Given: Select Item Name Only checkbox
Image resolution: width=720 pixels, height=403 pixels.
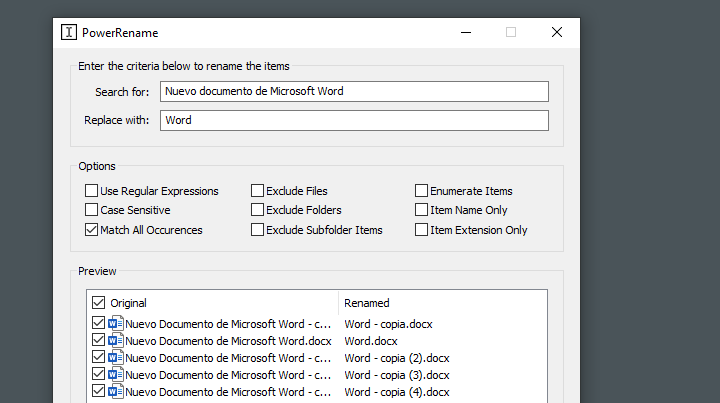Looking at the screenshot, I should point(422,210).
